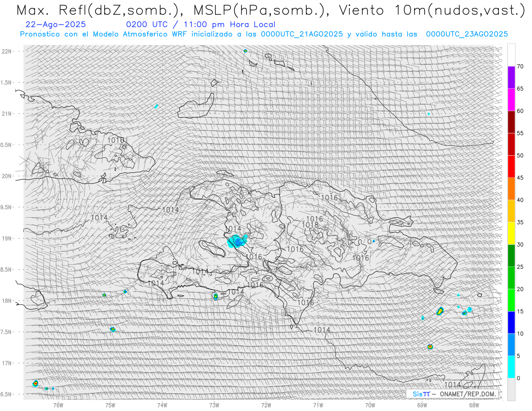Viewport: 532px width, 411px height.
Task: Click the "20N" latitude axis label
Action: click(6, 176)
